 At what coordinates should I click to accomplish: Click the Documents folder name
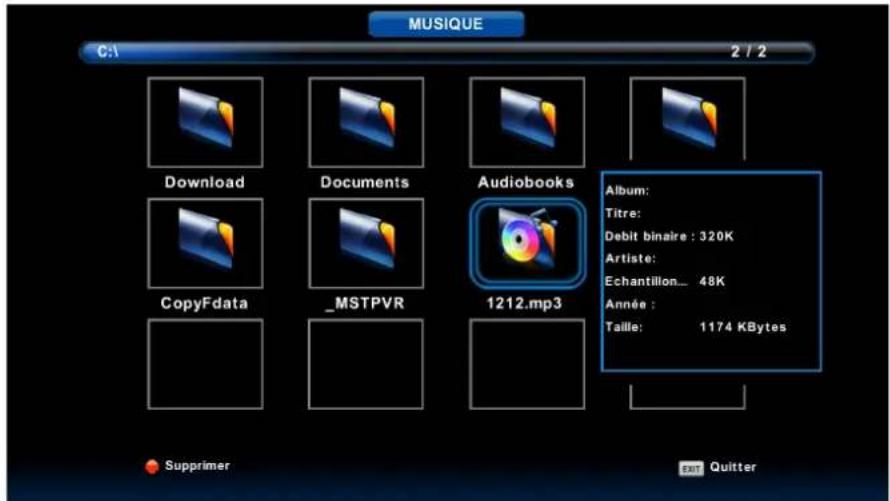(364, 182)
